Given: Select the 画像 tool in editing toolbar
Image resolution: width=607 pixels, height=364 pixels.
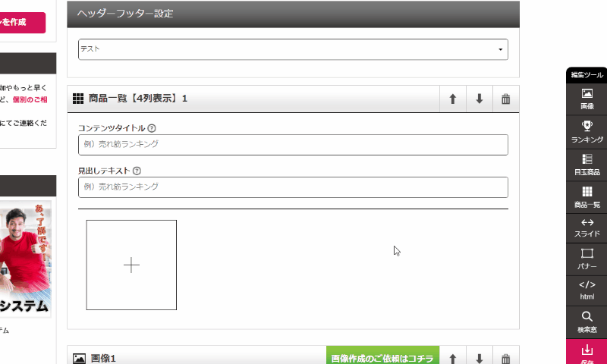Looking at the screenshot, I should coord(587,99).
